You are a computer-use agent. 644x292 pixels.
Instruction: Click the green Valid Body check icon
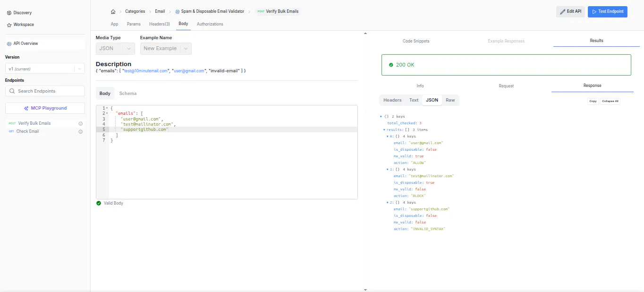tap(99, 203)
